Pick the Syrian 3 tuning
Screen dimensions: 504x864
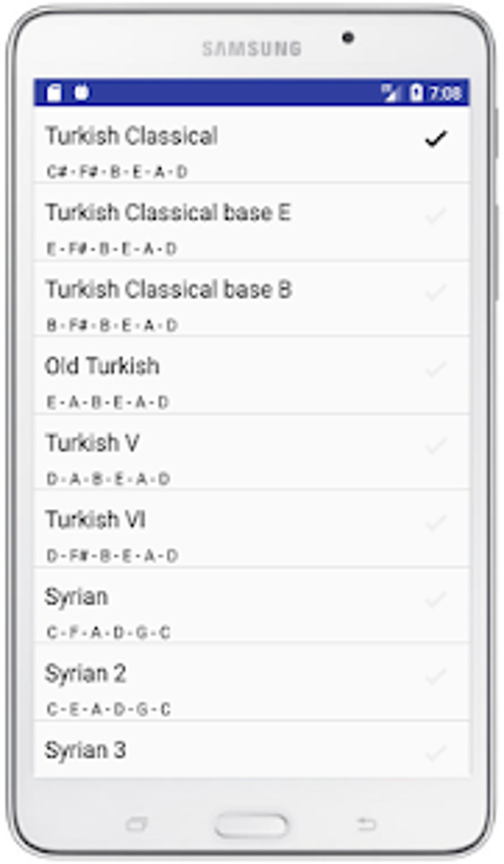(x=85, y=750)
